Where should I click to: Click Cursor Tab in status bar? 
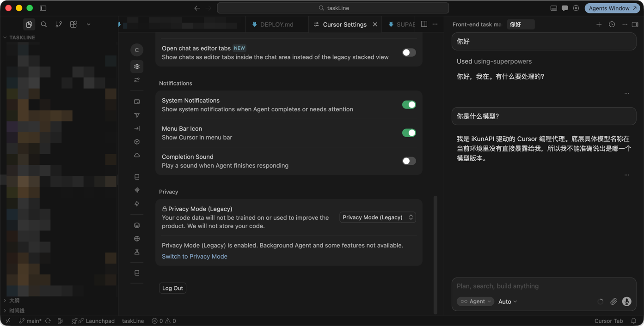pos(608,321)
